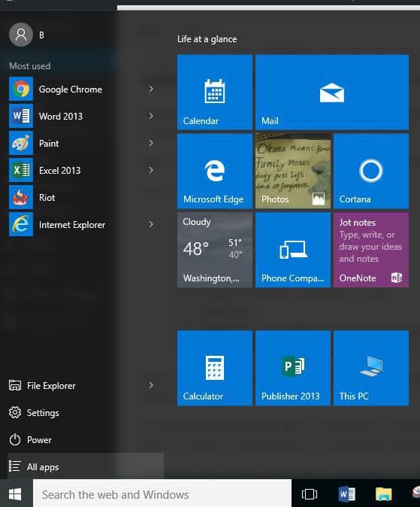Click the Windows Start button
This screenshot has height=507, width=420.
tap(15, 493)
